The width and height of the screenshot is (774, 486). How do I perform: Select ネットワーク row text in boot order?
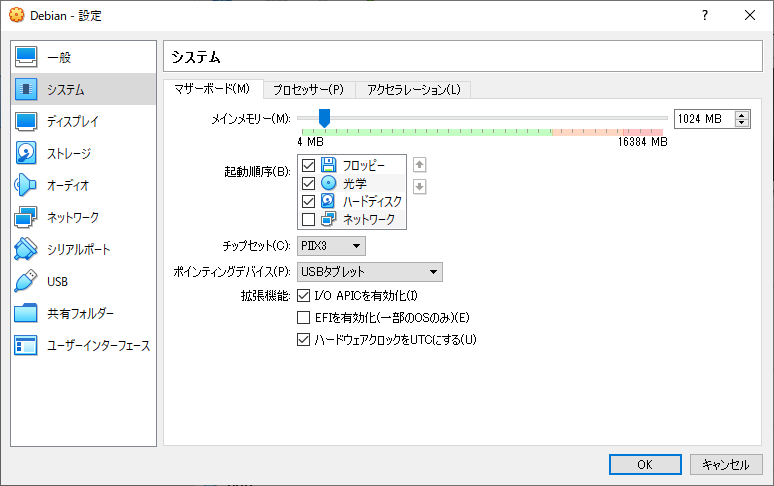[369, 219]
